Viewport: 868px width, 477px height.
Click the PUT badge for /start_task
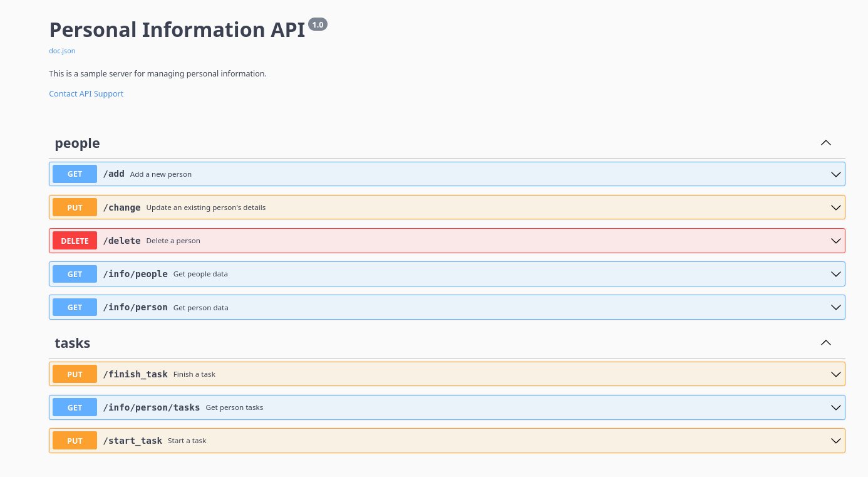(75, 441)
